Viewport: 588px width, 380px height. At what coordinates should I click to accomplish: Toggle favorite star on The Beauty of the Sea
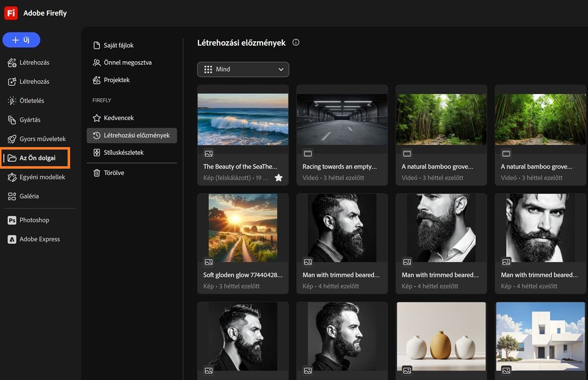(278, 177)
